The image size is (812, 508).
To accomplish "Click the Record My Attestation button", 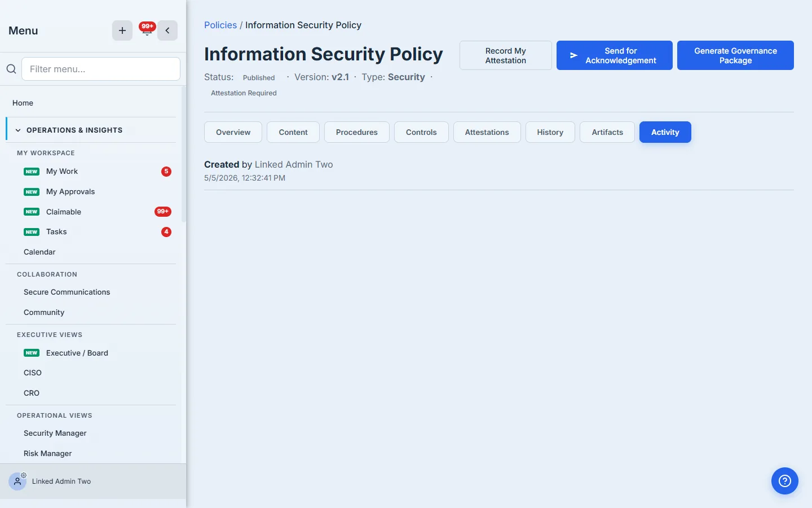I will click(506, 55).
